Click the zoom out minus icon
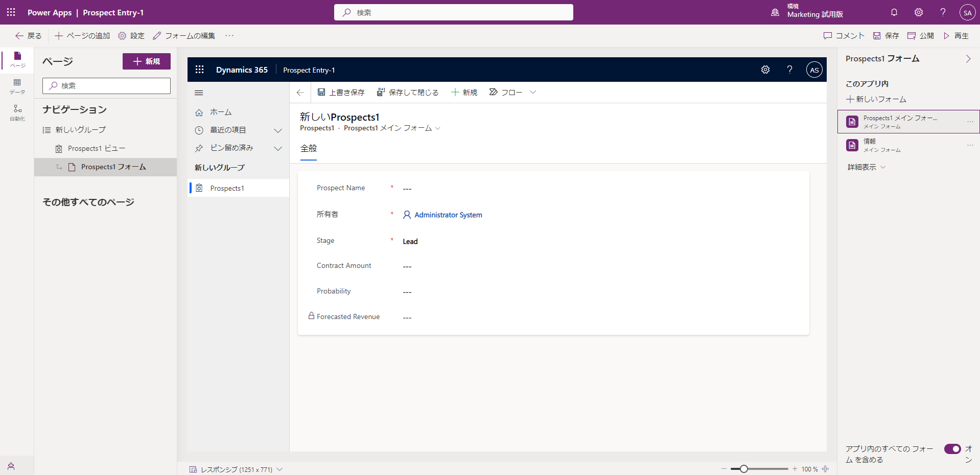 coord(724,469)
